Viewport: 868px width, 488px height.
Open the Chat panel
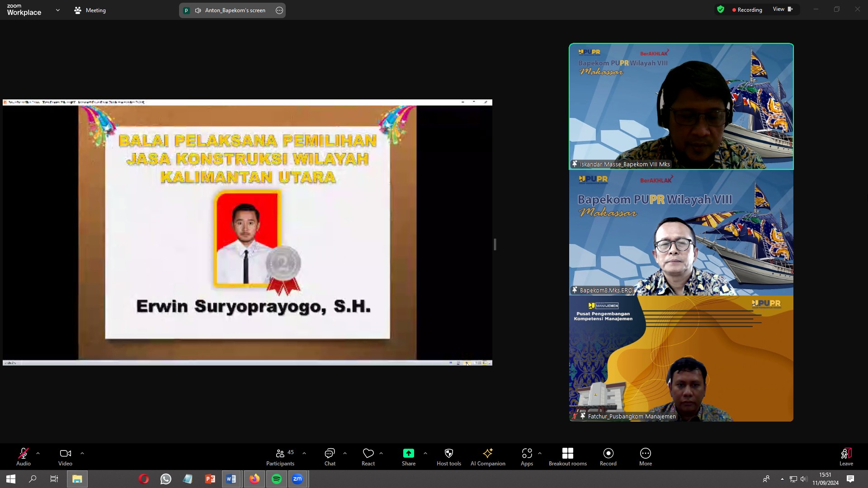(330, 456)
